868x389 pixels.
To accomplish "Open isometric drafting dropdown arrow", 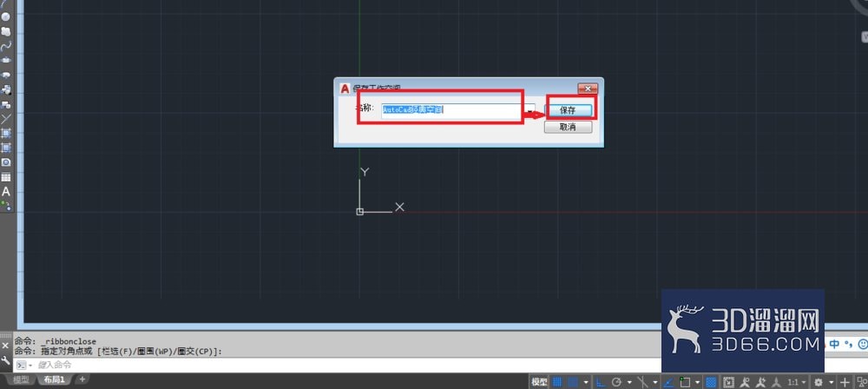I will click(655, 382).
